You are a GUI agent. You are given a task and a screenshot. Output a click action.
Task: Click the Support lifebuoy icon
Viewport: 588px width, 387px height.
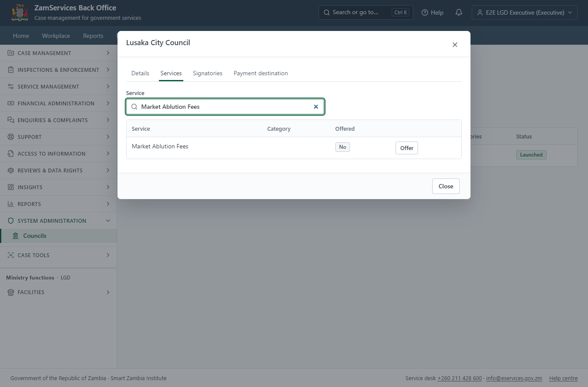pyautogui.click(x=11, y=137)
